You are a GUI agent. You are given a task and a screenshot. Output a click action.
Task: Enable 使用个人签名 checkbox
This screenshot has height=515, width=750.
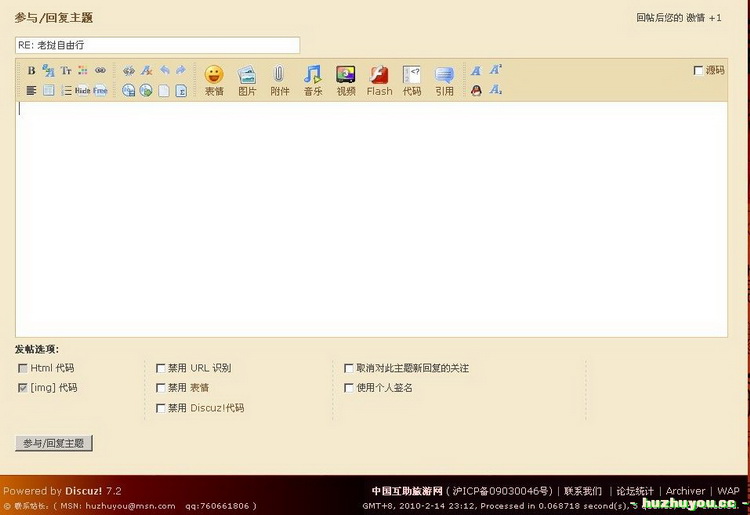point(349,388)
